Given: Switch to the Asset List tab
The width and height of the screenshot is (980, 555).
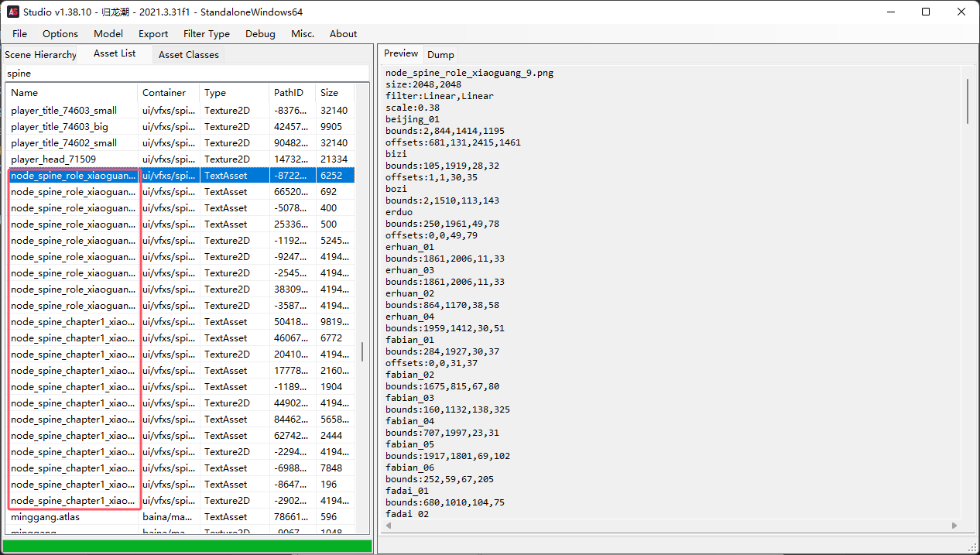Looking at the screenshot, I should coord(115,53).
